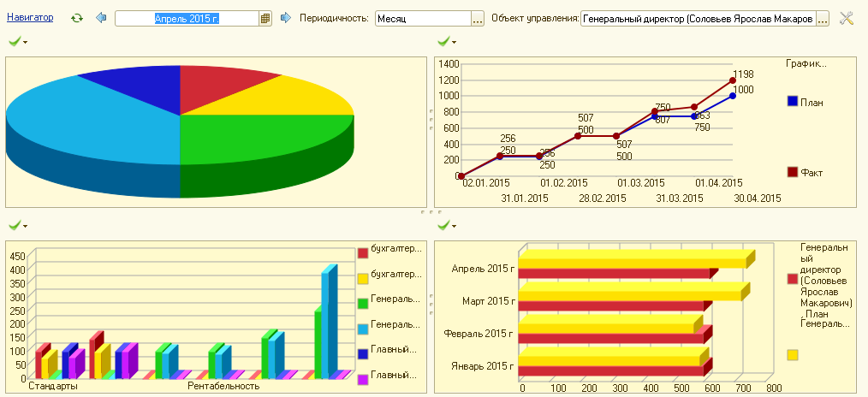868x397 pixels.
Task: Open the Периодичность selection ellipsis button
Action: point(478,18)
